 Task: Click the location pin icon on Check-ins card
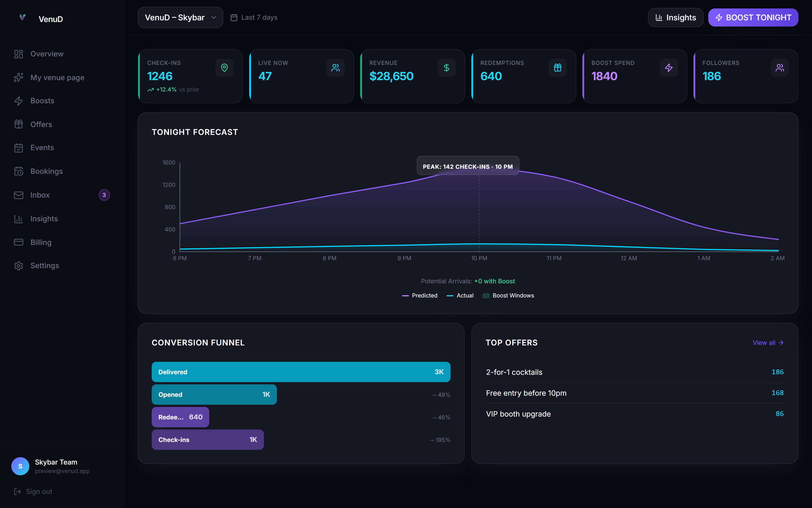pos(224,67)
